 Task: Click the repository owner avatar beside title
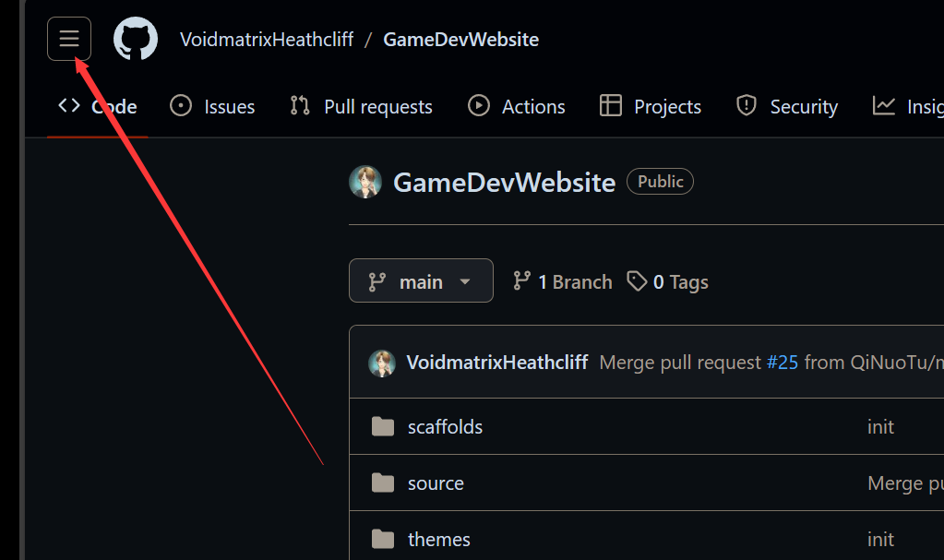[365, 182]
